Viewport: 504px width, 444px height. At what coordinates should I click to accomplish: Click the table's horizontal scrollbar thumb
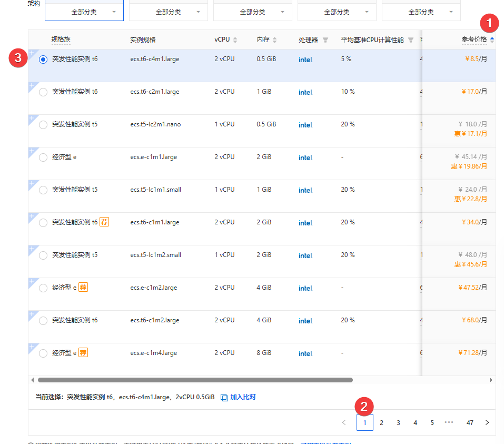[195, 380]
